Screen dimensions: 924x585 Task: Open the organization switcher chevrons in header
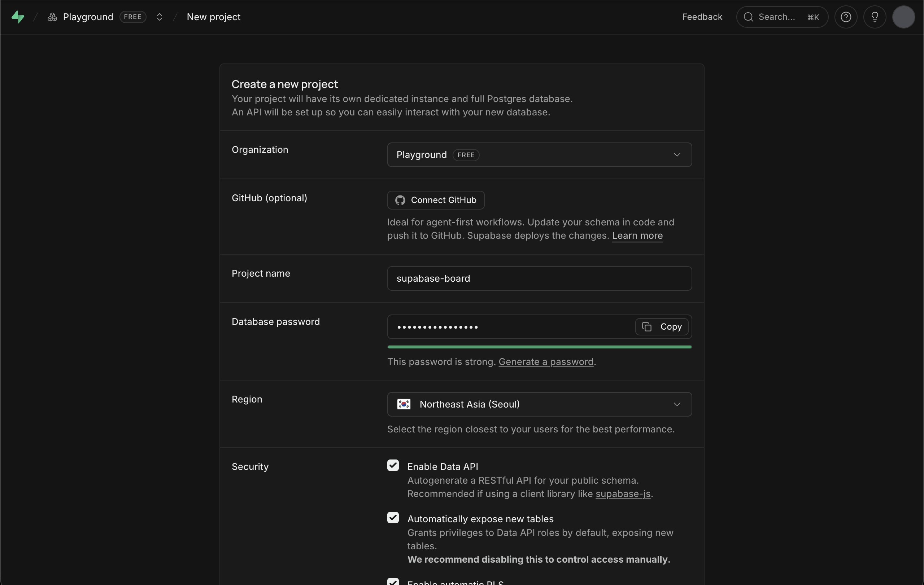(x=159, y=17)
